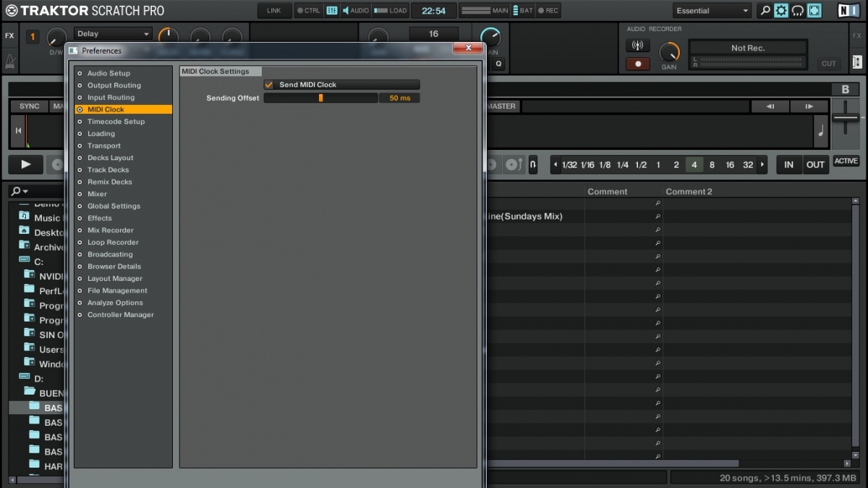The height and width of the screenshot is (488, 868).
Task: Open the Delay effect dropdown
Action: [x=113, y=34]
